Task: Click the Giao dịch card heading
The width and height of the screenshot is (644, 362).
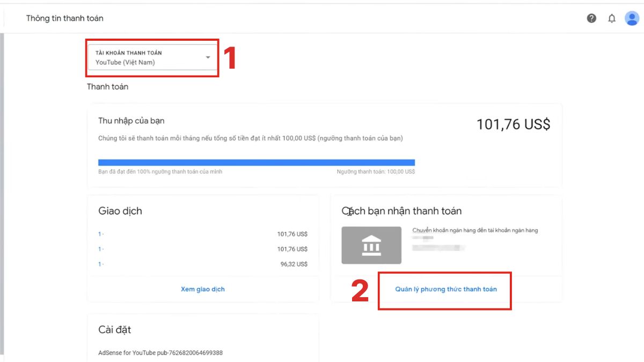Action: (120, 211)
